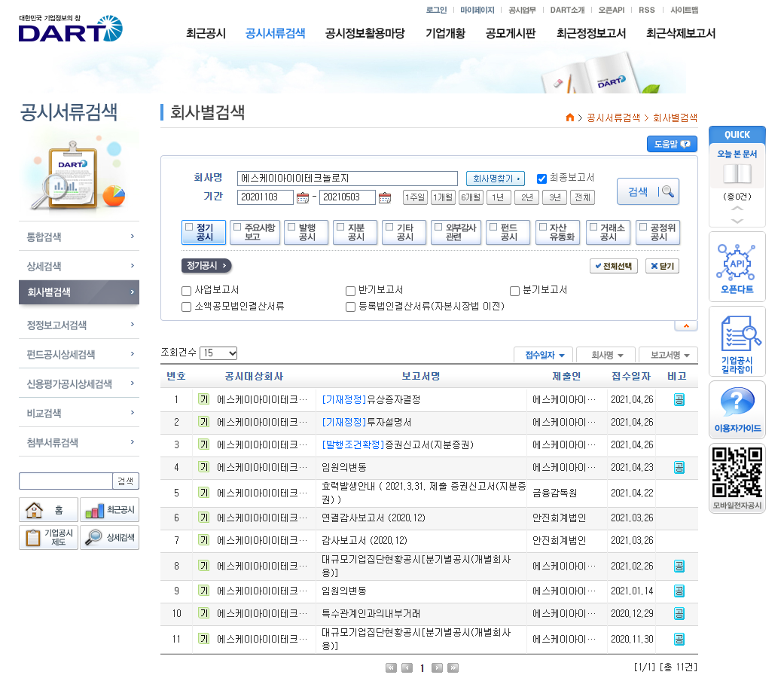784x678 pixels.
Task: Expand the 정기공시 tag arrow
Action: 206,265
